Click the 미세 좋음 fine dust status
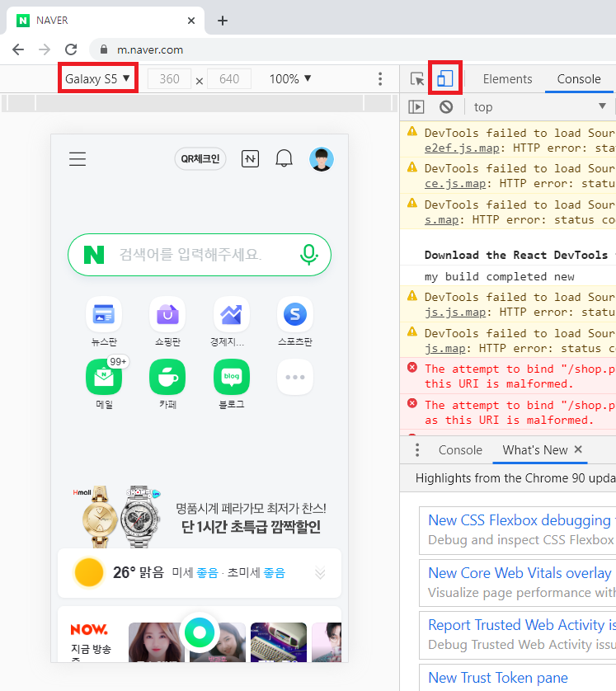Screen dimensions: 616x691 195,573
